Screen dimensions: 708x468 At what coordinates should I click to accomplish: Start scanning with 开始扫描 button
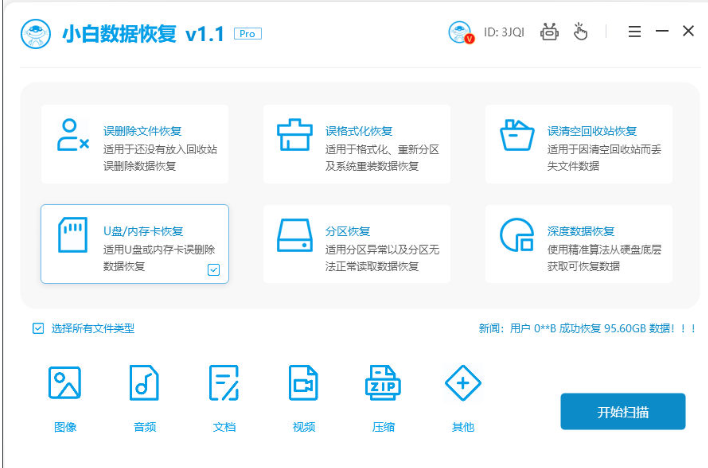coord(623,412)
